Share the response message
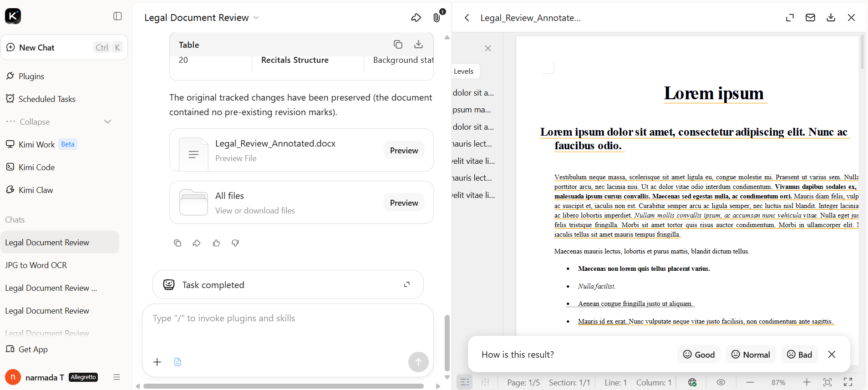 click(197, 243)
